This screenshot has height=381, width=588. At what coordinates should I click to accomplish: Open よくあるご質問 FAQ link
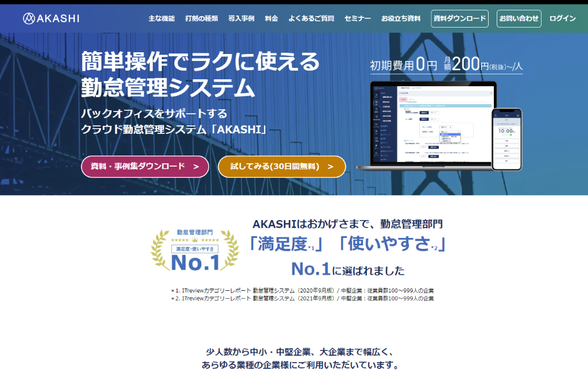(311, 18)
